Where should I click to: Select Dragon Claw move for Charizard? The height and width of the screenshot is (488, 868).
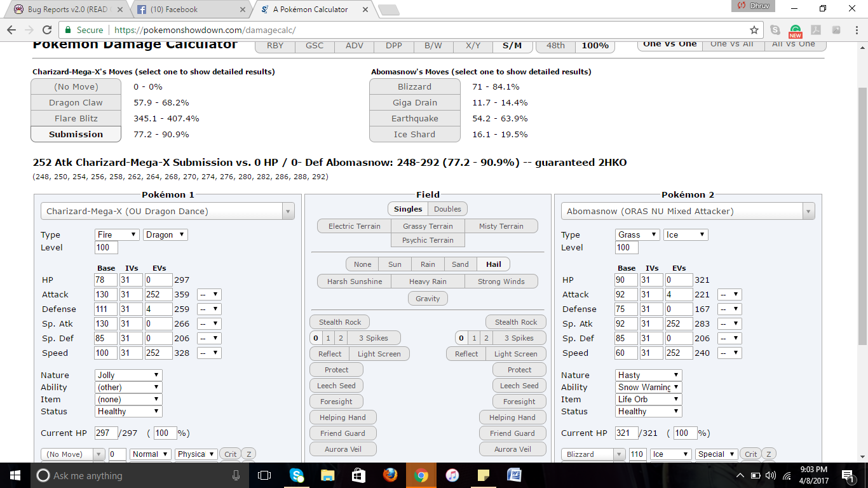pyautogui.click(x=76, y=102)
